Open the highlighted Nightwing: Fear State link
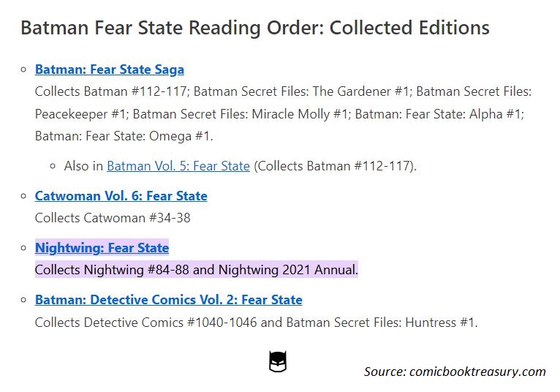 click(x=102, y=248)
